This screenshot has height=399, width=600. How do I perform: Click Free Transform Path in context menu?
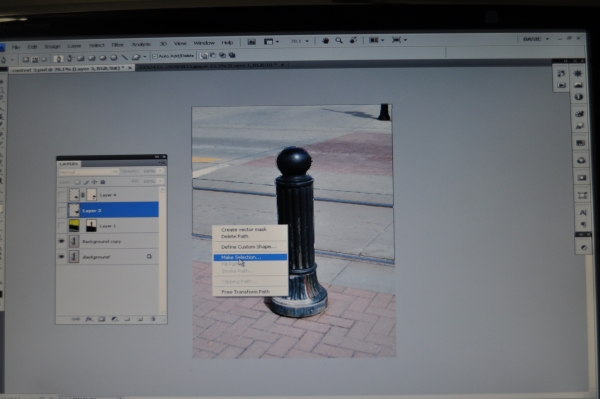[x=245, y=292]
